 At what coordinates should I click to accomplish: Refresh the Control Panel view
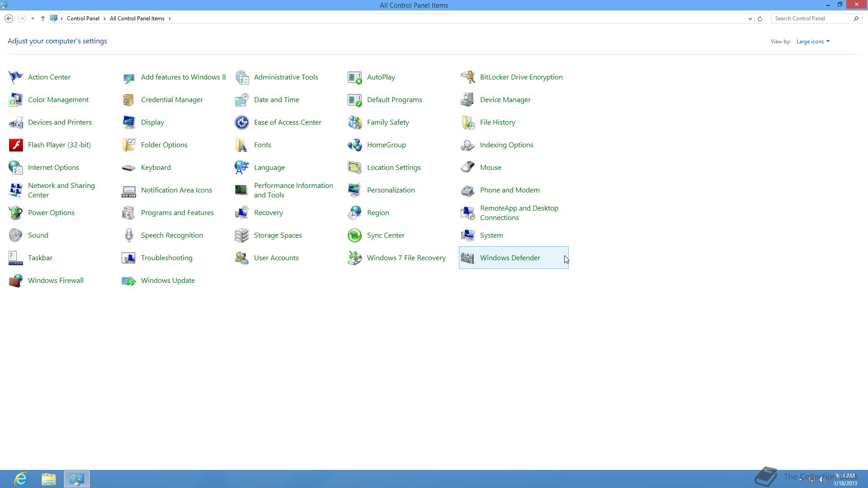tap(760, 19)
